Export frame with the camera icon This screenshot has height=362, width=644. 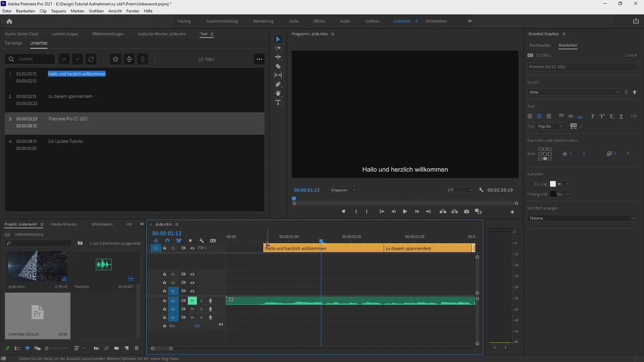(x=467, y=212)
